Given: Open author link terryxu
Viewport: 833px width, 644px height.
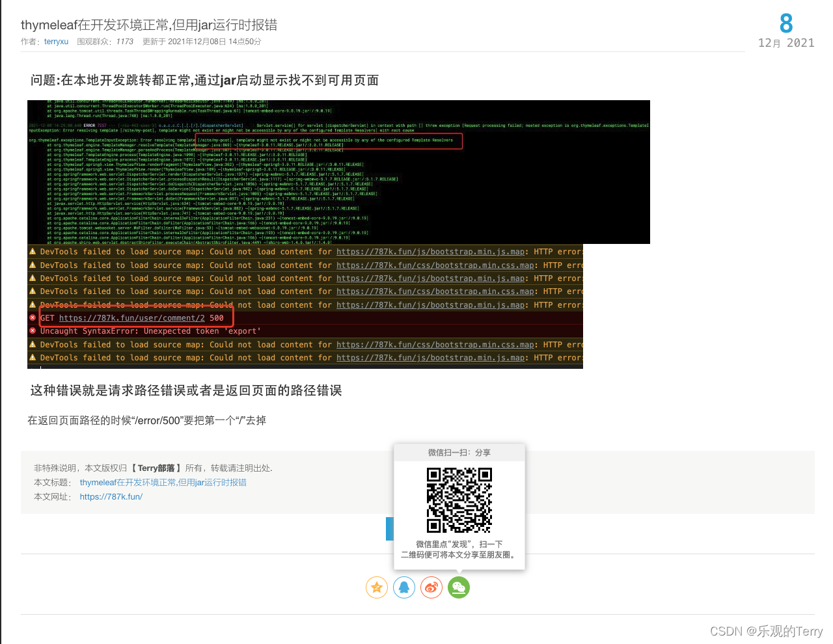Looking at the screenshot, I should 56,42.
